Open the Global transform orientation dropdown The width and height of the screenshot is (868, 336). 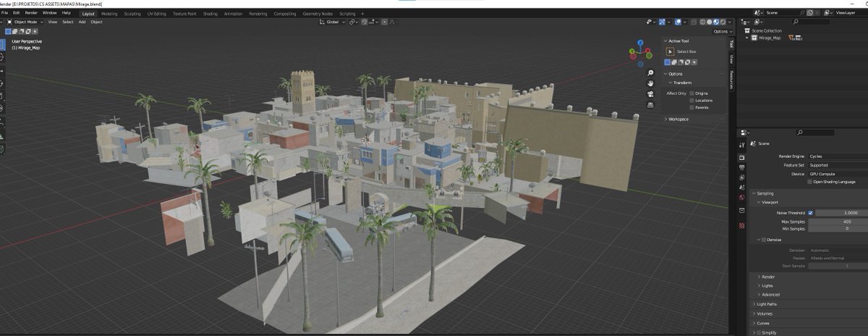(x=332, y=22)
